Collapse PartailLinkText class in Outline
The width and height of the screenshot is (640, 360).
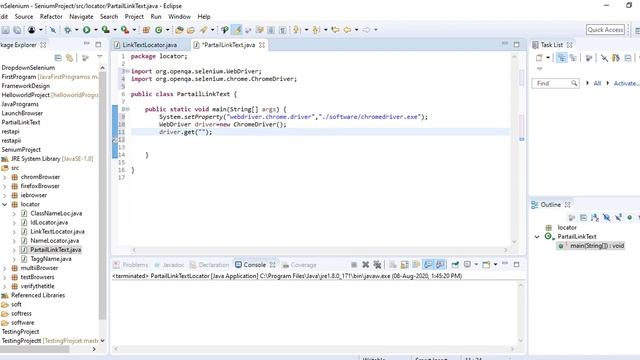click(537, 237)
